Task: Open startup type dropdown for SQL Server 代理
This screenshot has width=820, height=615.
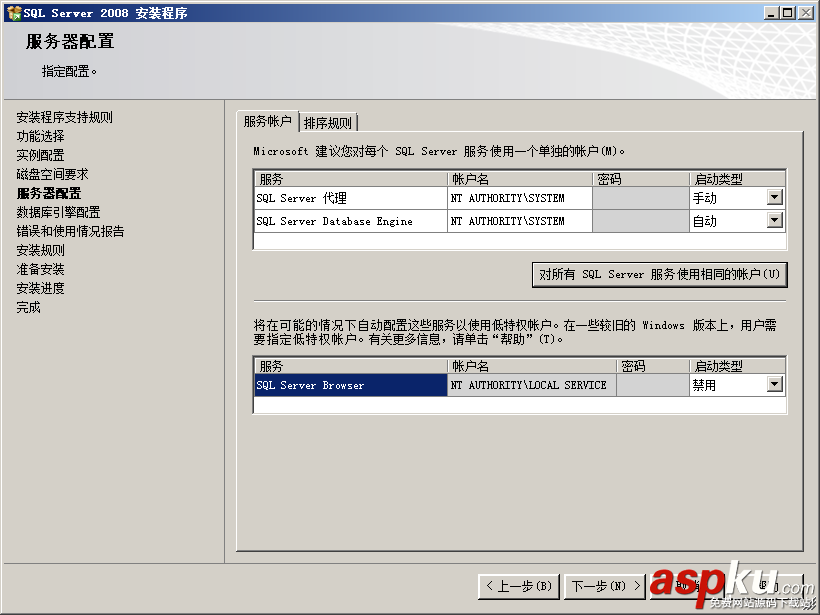Action: click(775, 197)
